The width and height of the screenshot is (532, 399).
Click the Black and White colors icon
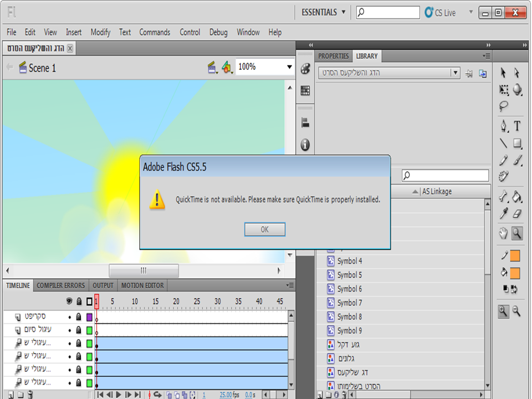[x=505, y=289]
